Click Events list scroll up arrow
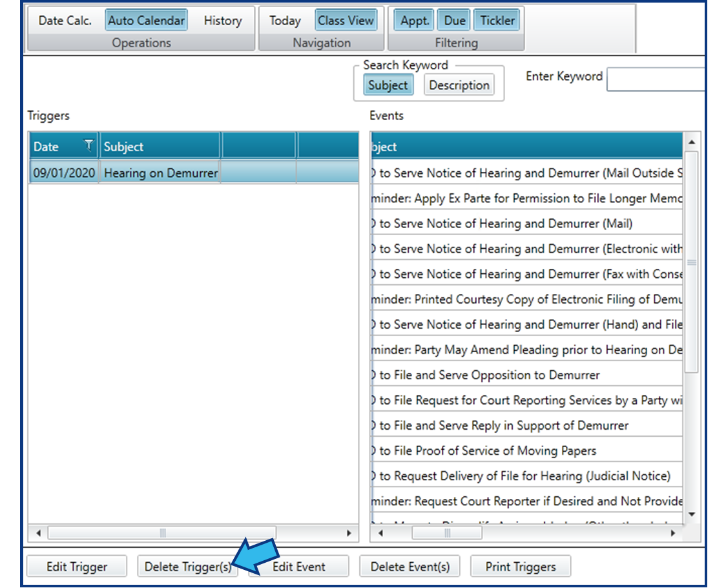Viewport: 726px width, 588px height. pyautogui.click(x=692, y=142)
